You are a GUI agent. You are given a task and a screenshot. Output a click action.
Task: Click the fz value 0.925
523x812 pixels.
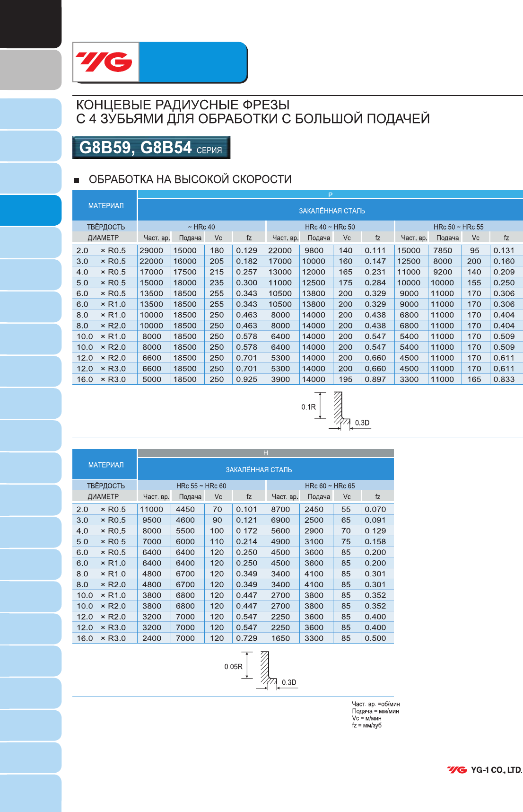coord(247,379)
